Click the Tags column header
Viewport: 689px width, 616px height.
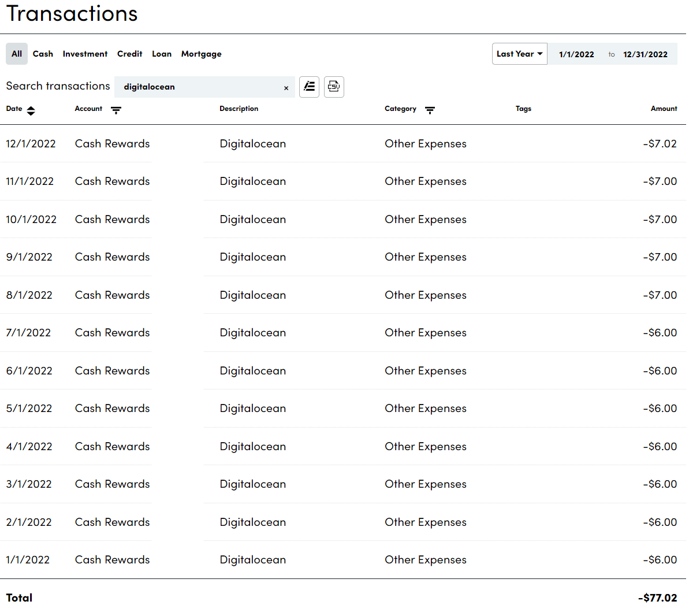[523, 109]
